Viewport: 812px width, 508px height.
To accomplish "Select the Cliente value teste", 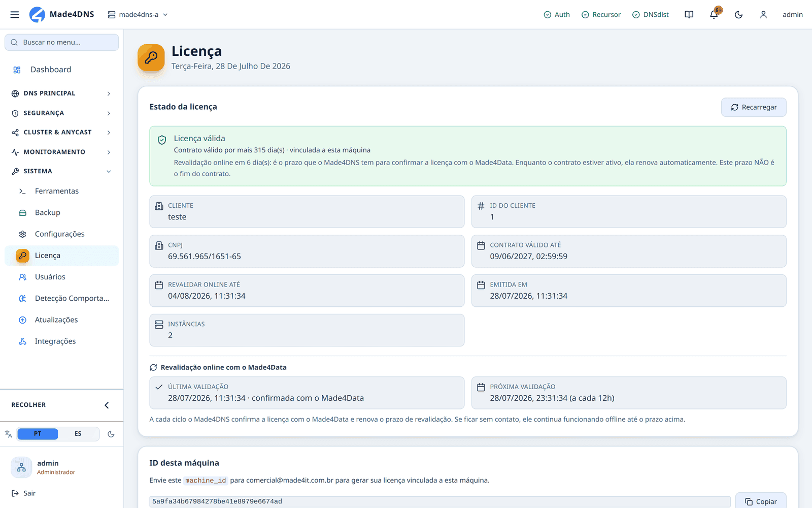I will pos(177,217).
